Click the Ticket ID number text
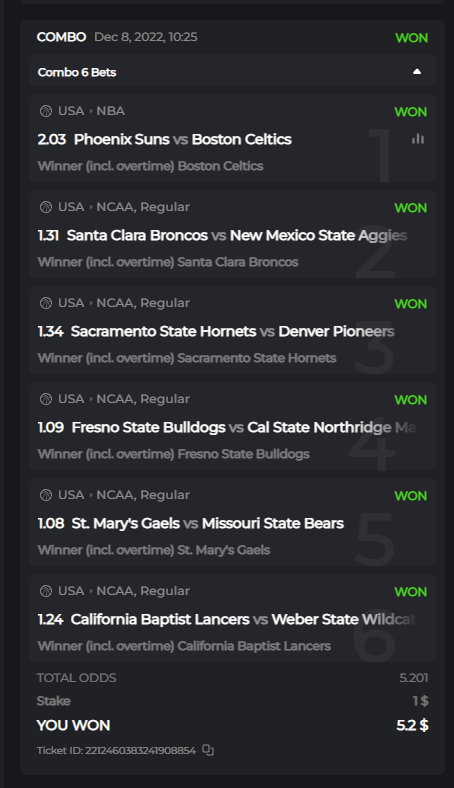Viewport: 454px width, 788px height. (x=140, y=750)
